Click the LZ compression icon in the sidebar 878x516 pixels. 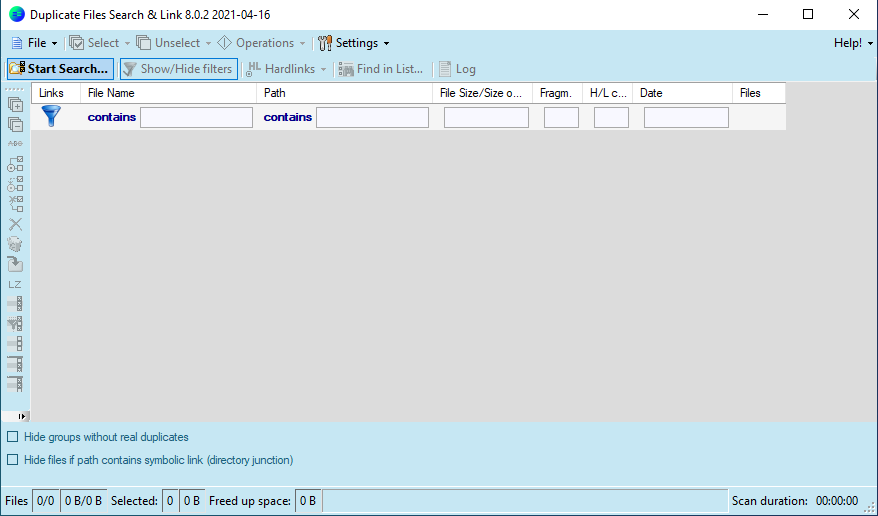pos(15,284)
